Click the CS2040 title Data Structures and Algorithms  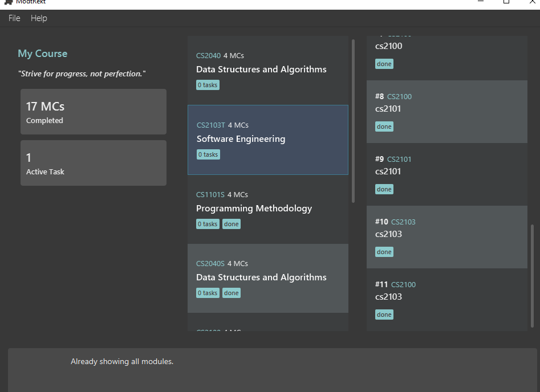coord(261,70)
